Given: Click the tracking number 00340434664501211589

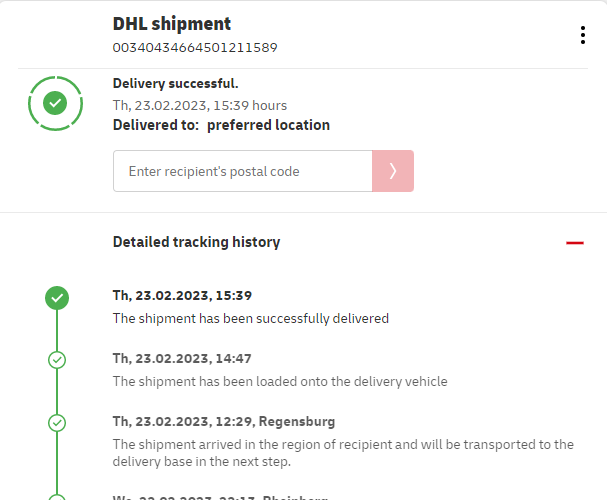Looking at the screenshot, I should 195,47.
